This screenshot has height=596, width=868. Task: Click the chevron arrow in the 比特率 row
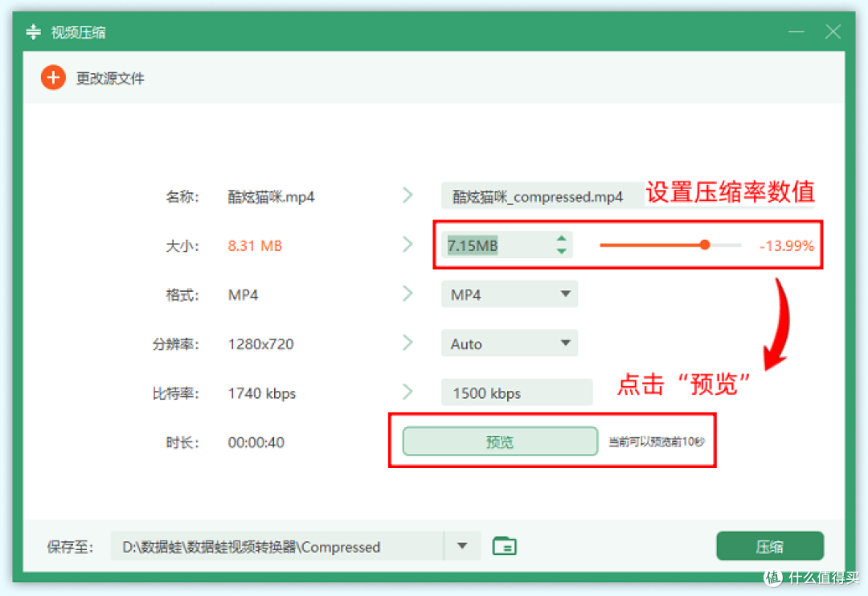(407, 392)
